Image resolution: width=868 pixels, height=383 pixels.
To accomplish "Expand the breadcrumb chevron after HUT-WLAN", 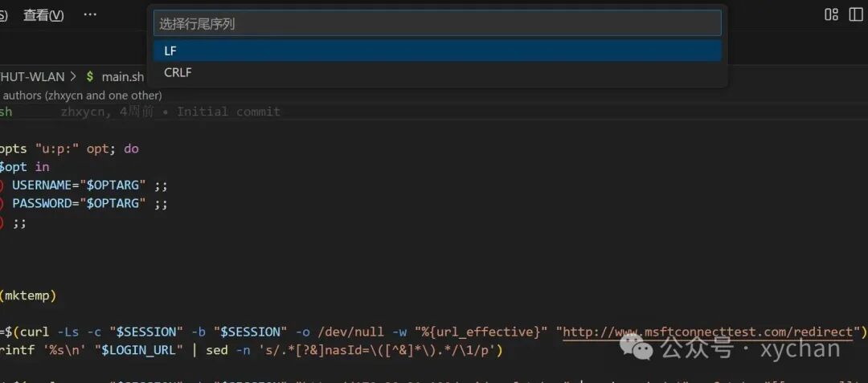I will point(73,77).
